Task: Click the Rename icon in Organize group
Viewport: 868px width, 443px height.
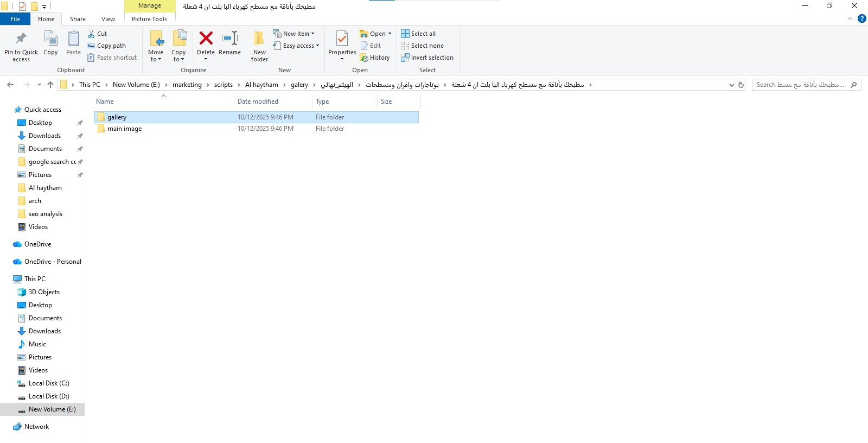Action: click(229, 39)
